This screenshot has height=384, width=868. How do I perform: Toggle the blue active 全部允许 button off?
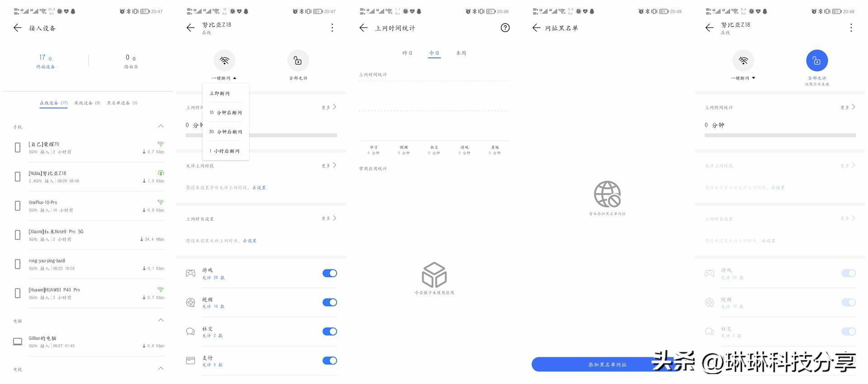coord(817,60)
